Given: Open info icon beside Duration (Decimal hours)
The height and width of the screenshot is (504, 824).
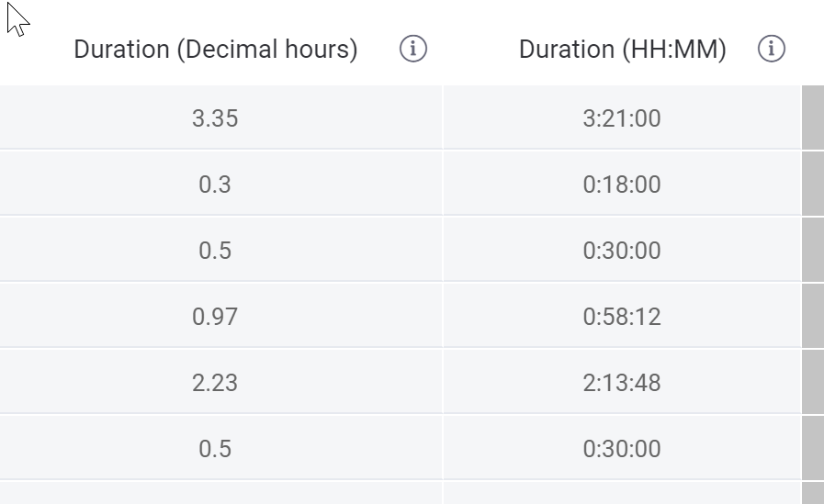Looking at the screenshot, I should point(413,49).
